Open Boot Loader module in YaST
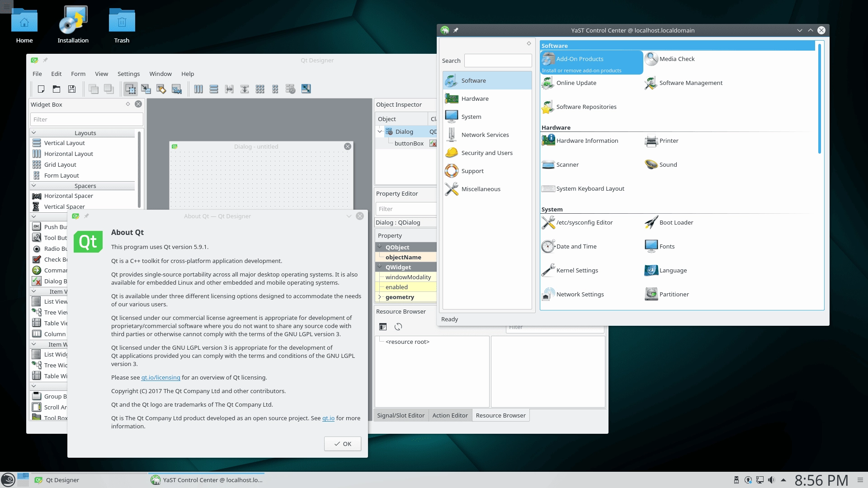 tap(669, 222)
